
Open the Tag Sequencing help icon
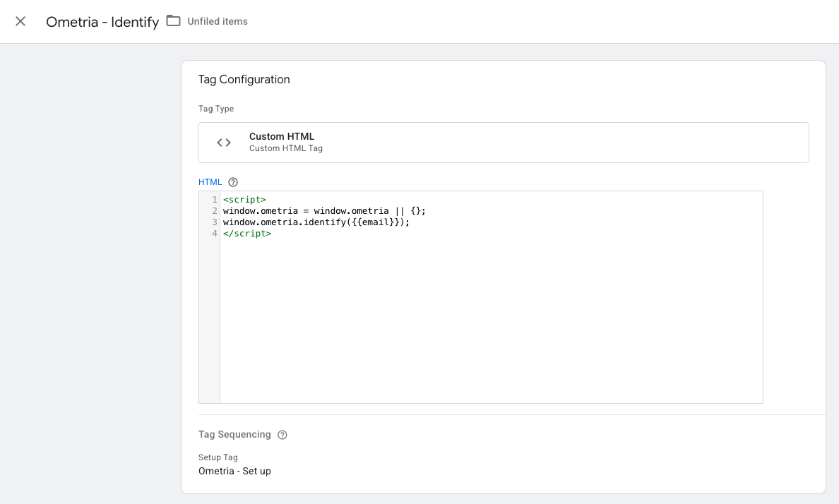point(282,435)
